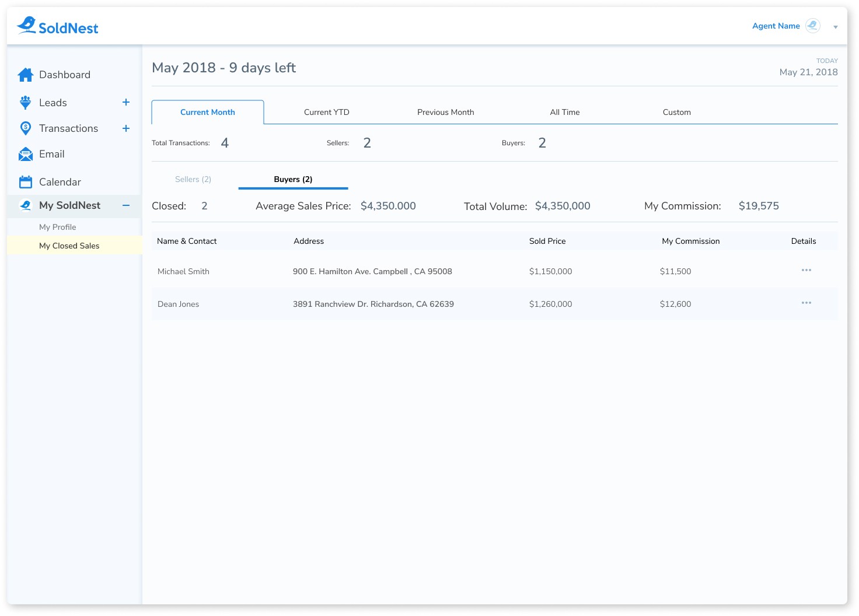
Task: Click the Name & Contact column header
Action: (187, 241)
